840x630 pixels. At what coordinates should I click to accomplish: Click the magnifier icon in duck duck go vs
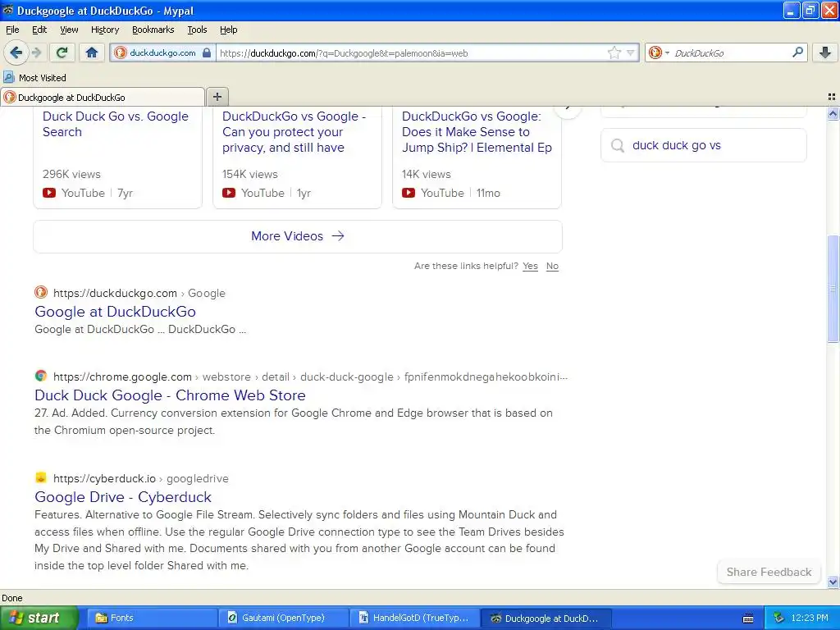click(617, 145)
